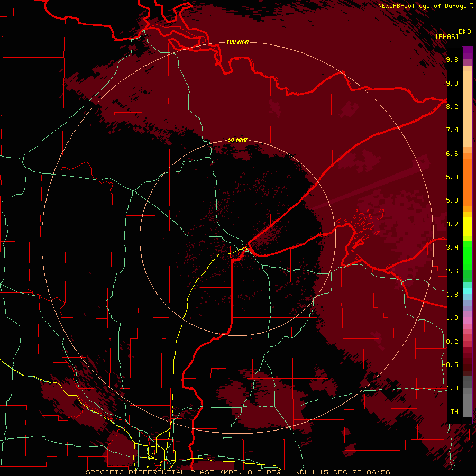Click the KDLH station identifier in the caption
The width and height of the screenshot is (476, 476).
305,472
